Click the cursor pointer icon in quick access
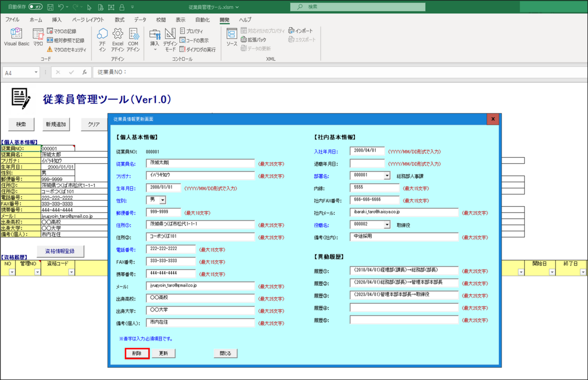 (89, 7)
